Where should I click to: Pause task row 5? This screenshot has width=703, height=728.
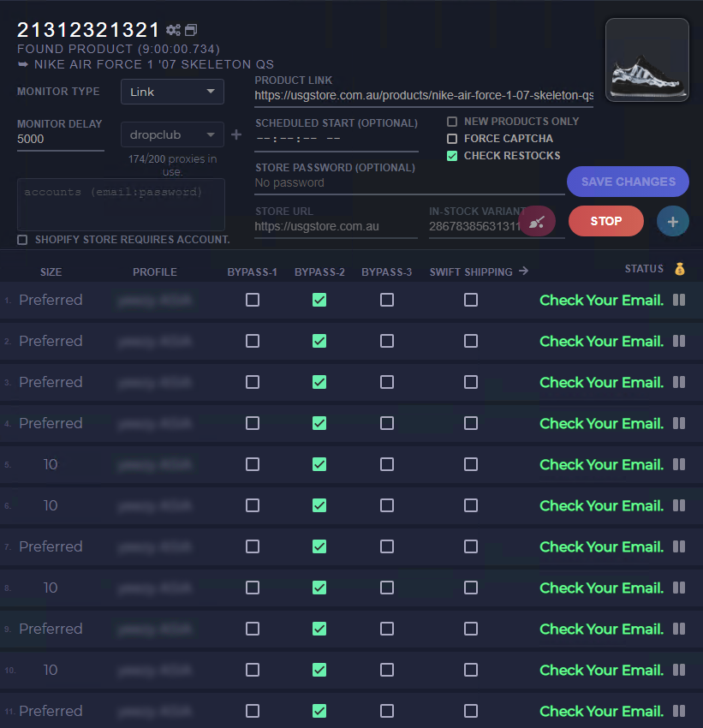(x=679, y=464)
